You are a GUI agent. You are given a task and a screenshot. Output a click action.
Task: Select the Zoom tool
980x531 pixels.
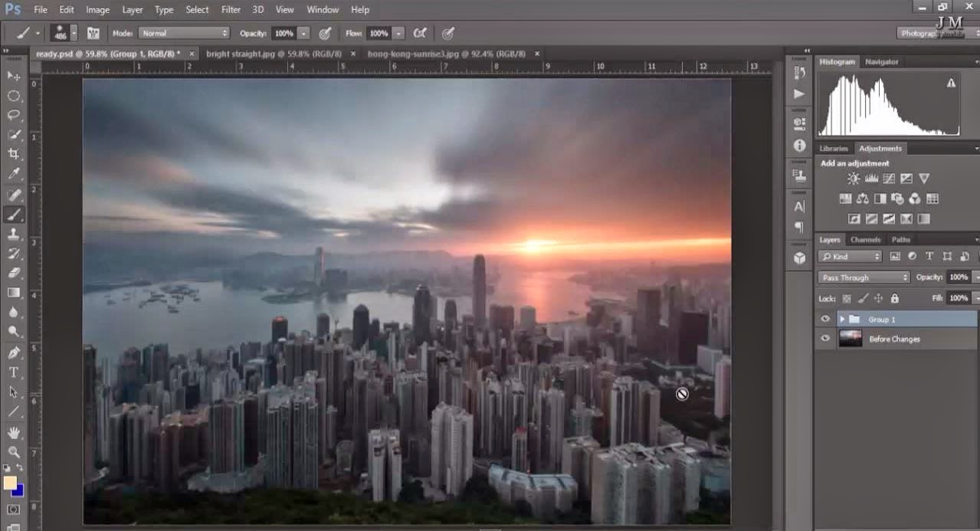coord(13,451)
